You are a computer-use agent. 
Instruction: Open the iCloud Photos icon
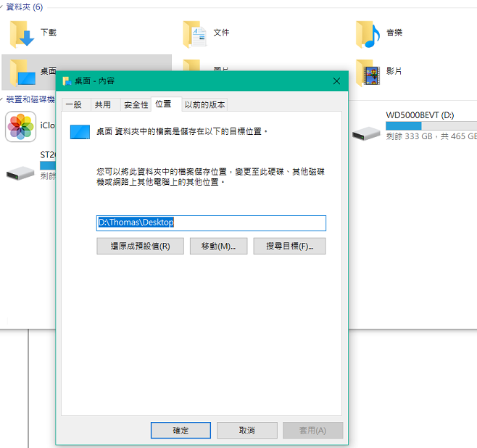pos(21,127)
